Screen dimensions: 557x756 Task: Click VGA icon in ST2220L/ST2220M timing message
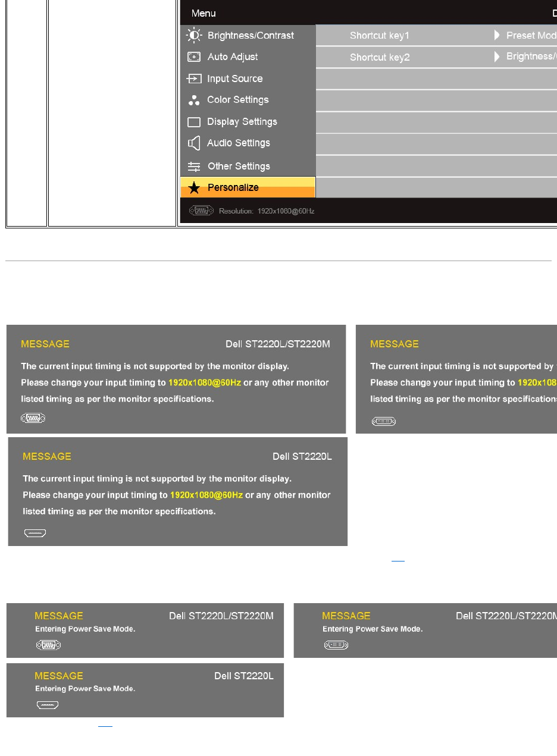(33, 418)
